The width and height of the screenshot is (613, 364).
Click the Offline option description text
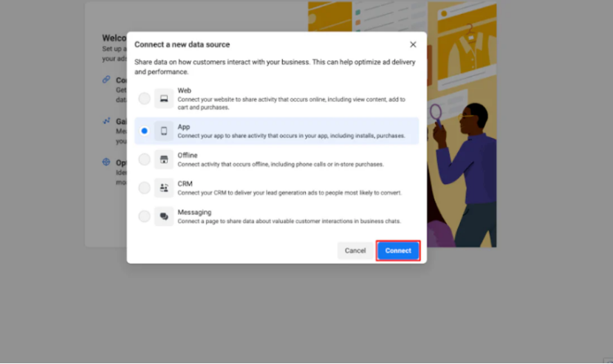(280, 164)
